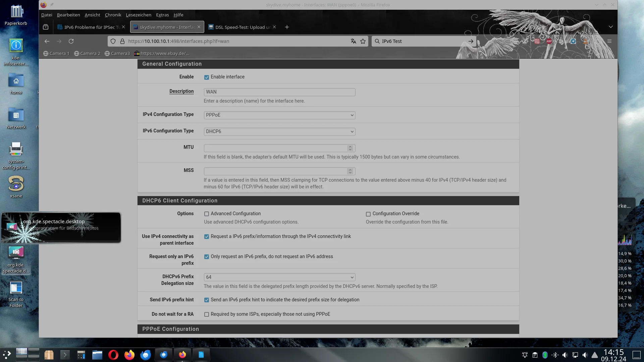Viewport: 644px width, 362px height.
Task: Open the Lesezeichen menu
Action: pos(139,15)
